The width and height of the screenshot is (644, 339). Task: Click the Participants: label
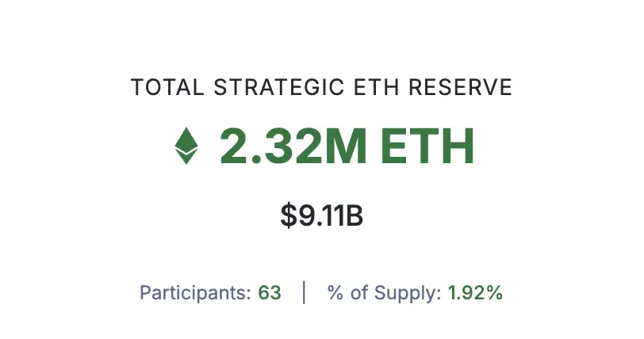click(195, 293)
